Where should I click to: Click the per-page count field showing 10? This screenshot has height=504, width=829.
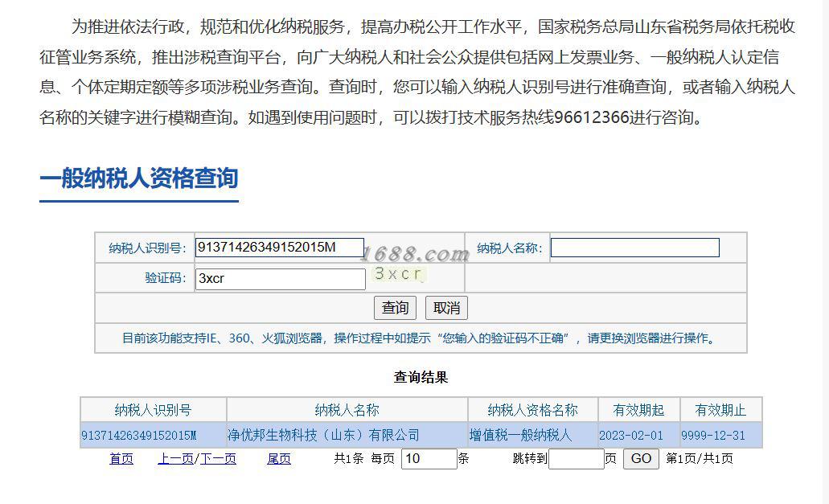tap(429, 458)
